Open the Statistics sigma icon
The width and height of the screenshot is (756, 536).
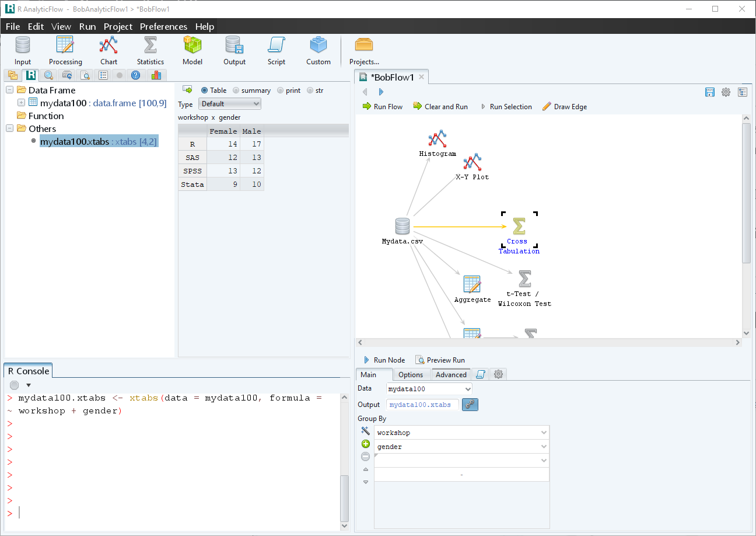click(x=150, y=46)
